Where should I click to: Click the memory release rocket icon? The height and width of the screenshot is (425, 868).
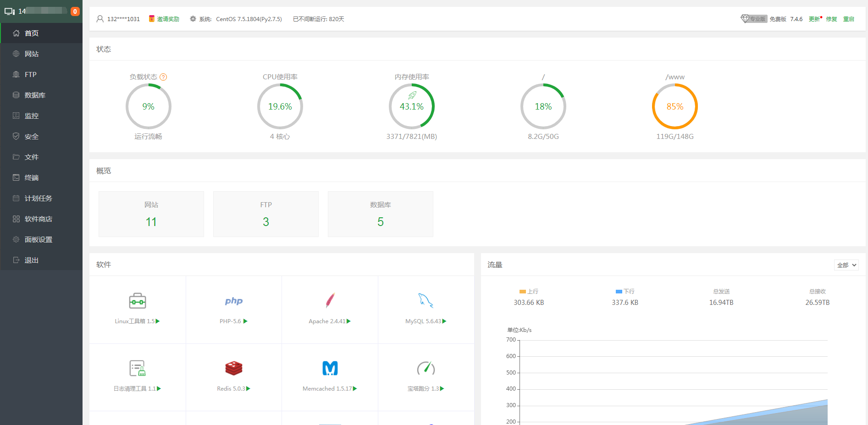412,95
